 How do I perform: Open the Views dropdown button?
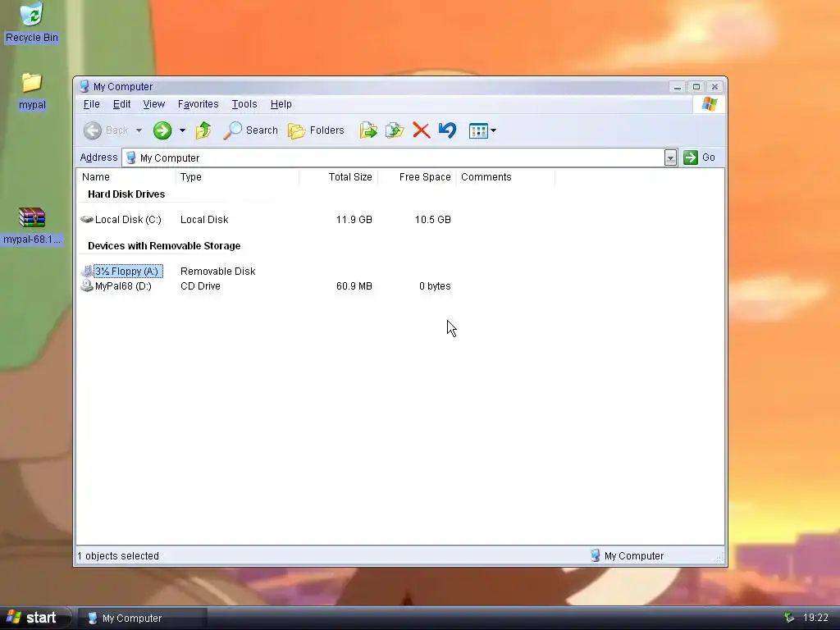482,130
